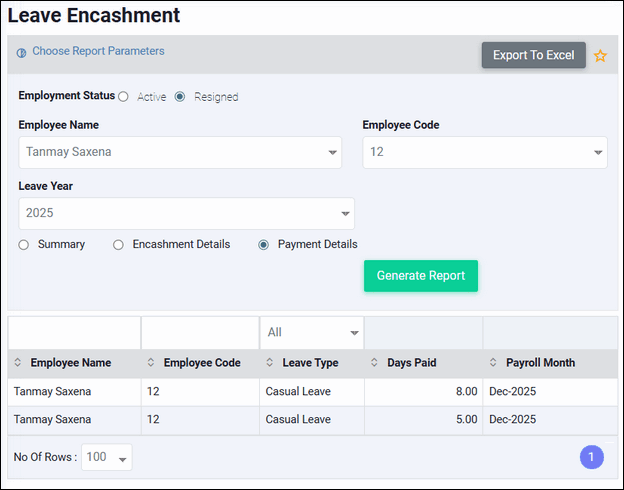624x490 pixels.
Task: Select Active employment status
Action: (124, 97)
